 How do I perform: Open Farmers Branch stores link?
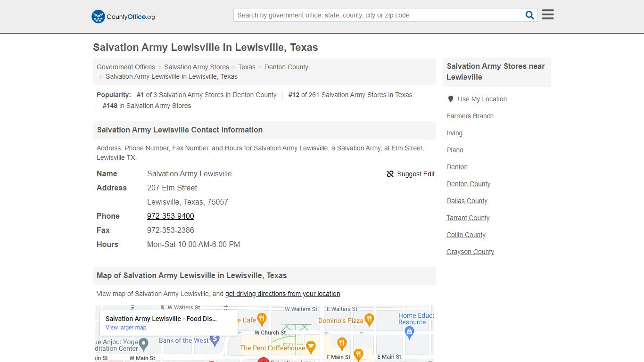click(x=470, y=116)
